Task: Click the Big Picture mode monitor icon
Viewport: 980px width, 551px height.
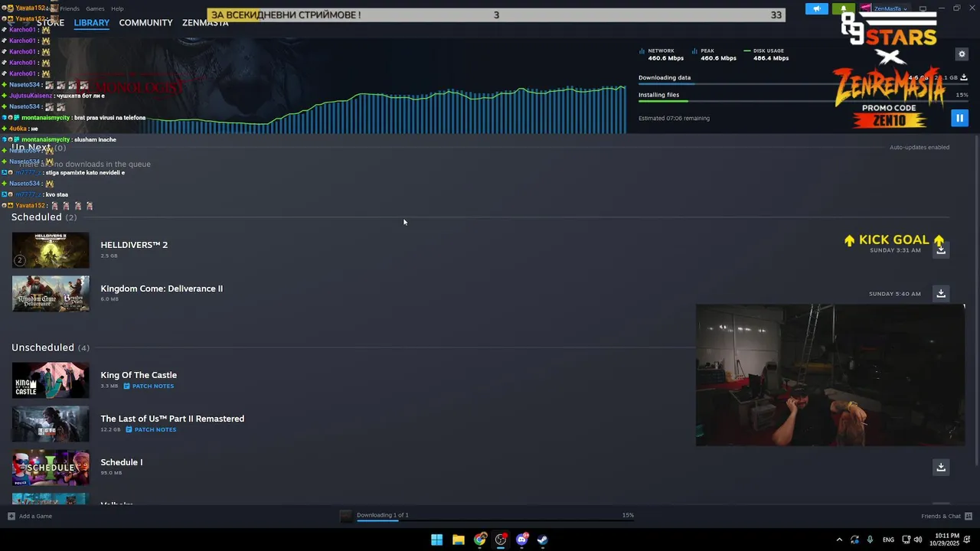Action: (922, 8)
